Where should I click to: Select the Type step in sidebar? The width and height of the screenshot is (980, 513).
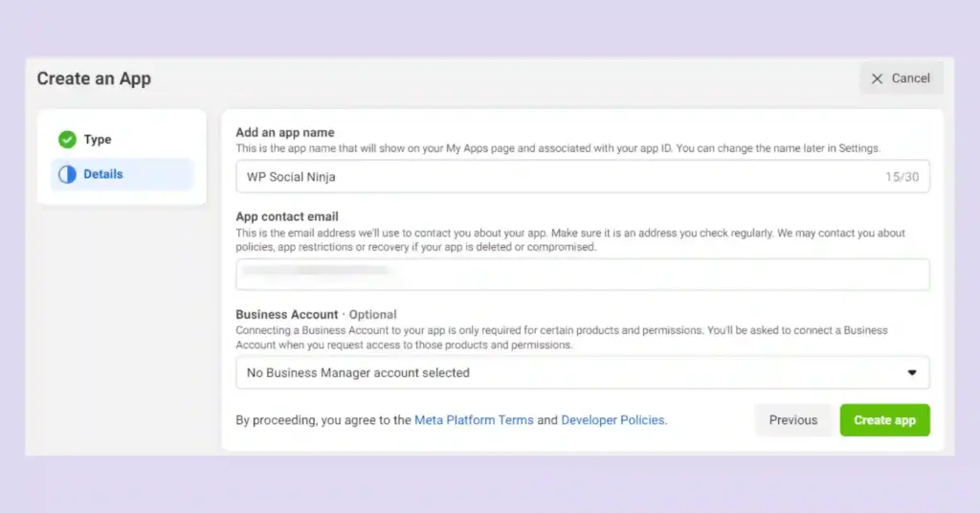pos(122,140)
